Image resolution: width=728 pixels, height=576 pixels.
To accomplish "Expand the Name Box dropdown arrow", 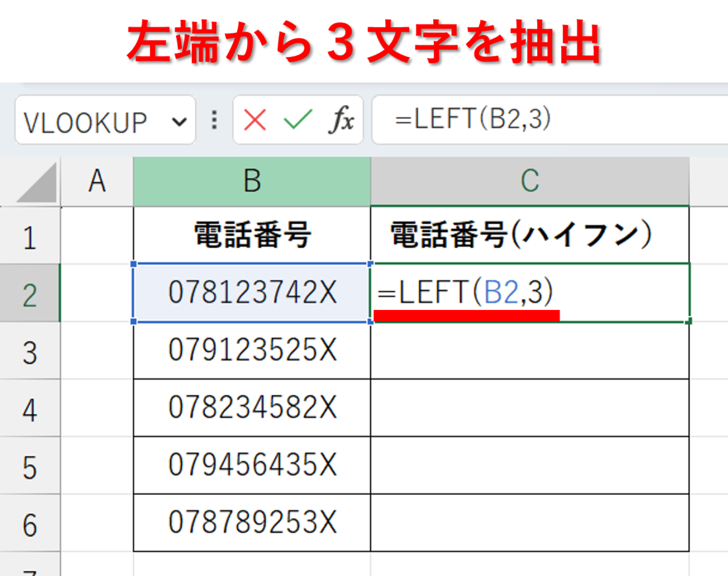I will (x=179, y=122).
